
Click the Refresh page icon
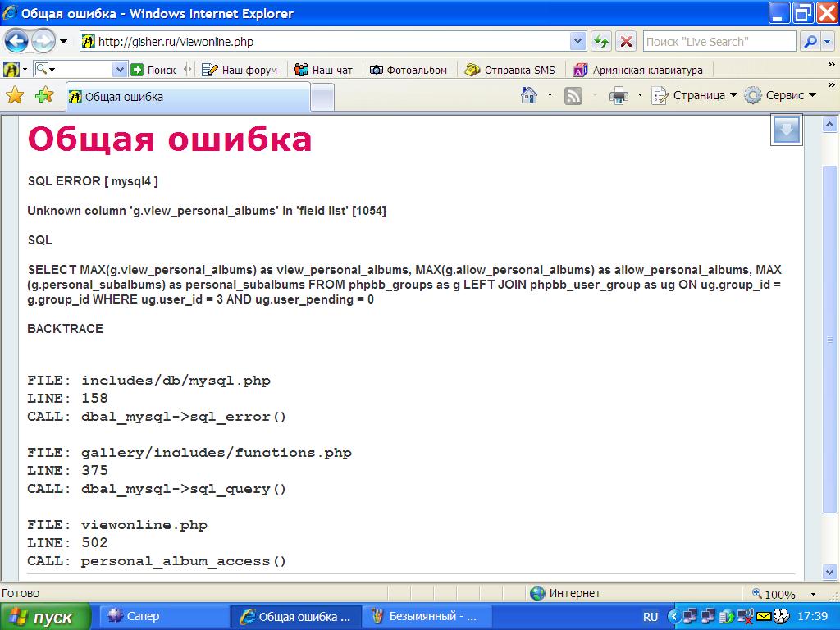coord(601,41)
